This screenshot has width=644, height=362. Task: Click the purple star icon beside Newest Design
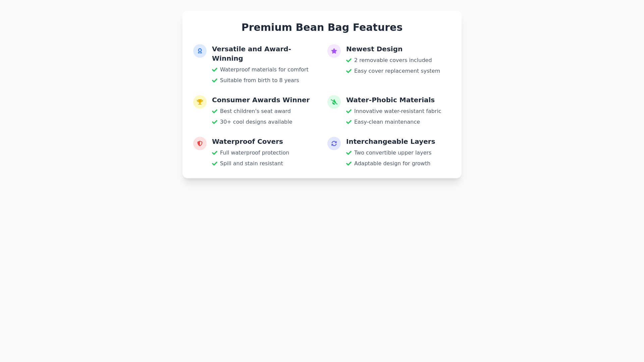(334, 51)
